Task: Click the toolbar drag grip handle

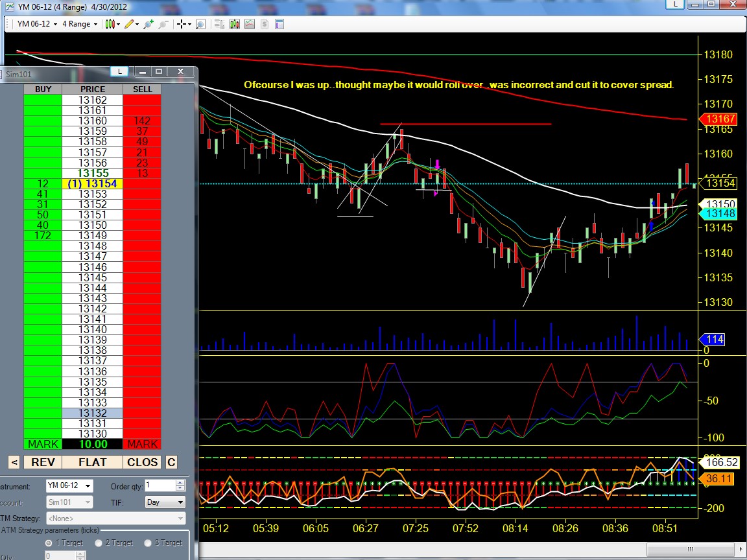Action: 8,24
